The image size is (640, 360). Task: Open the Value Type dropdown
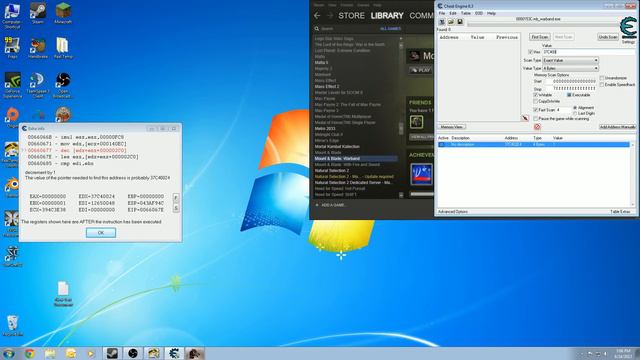click(x=570, y=68)
